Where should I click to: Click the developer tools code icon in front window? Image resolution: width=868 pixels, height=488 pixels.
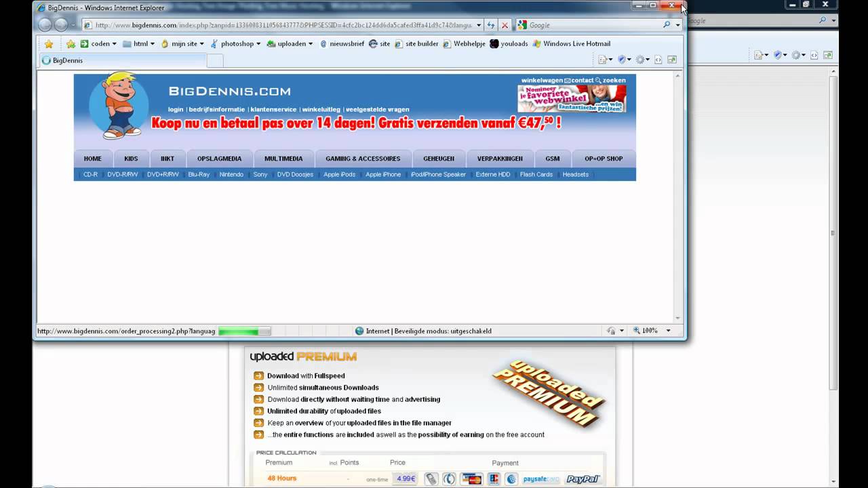tap(658, 60)
